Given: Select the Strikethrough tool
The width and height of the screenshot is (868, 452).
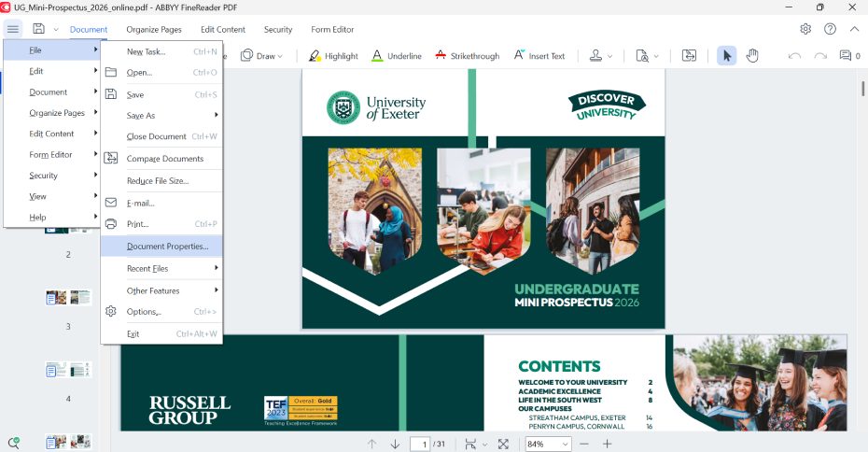Looking at the screenshot, I should tap(467, 56).
